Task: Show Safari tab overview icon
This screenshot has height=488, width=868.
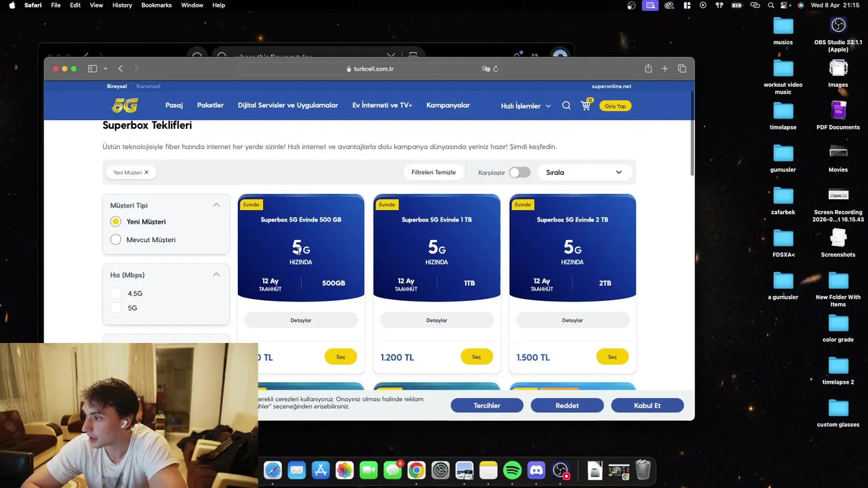Action: point(682,68)
